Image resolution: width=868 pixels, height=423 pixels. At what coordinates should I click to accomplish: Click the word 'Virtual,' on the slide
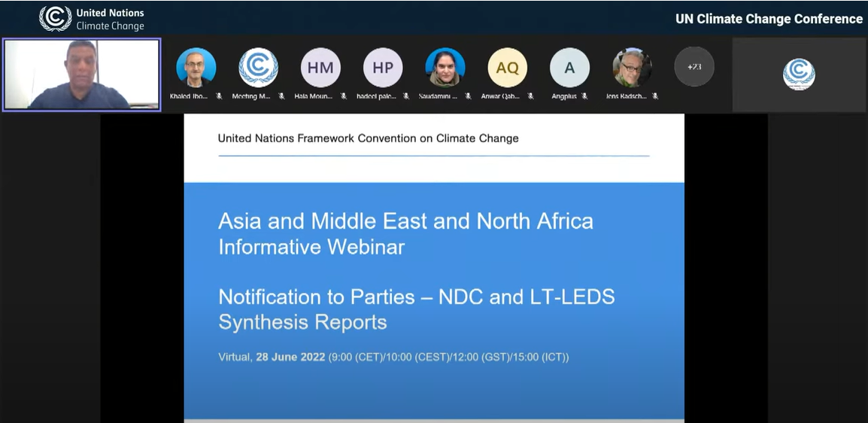click(x=235, y=357)
